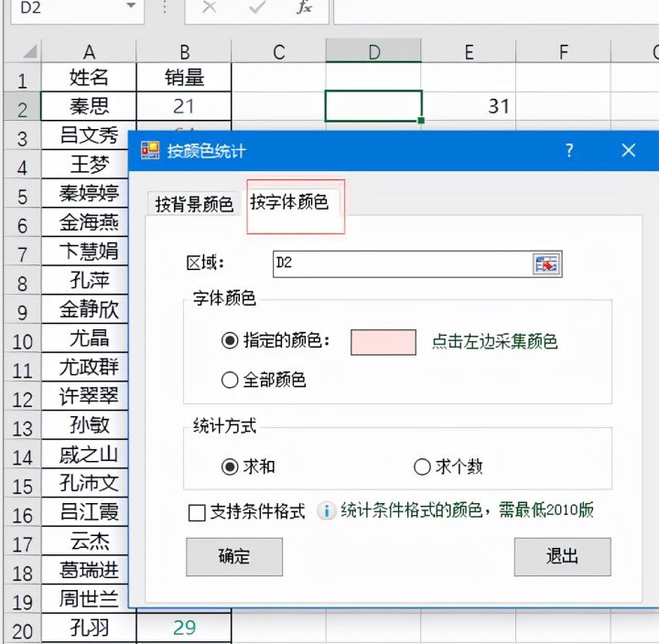The image size is (659, 644).
Task: Select row 1 header
Action: (22, 77)
